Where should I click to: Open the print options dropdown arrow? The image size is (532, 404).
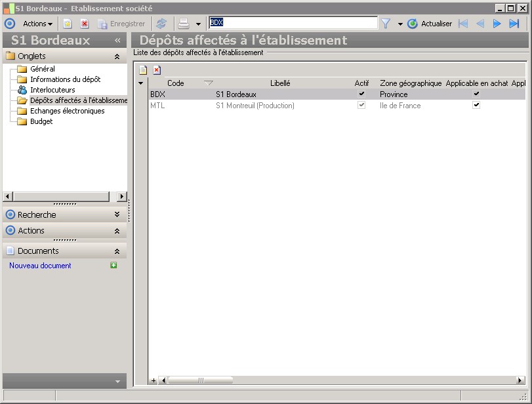[199, 24]
